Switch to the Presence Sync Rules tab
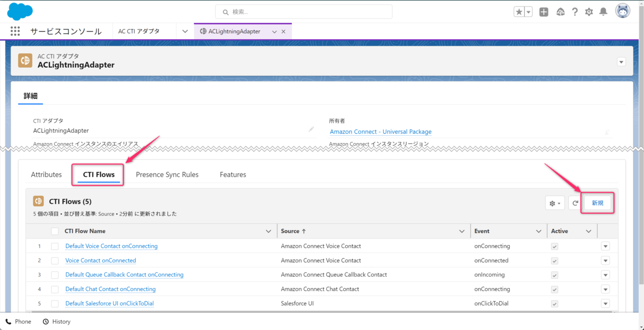 click(x=167, y=175)
